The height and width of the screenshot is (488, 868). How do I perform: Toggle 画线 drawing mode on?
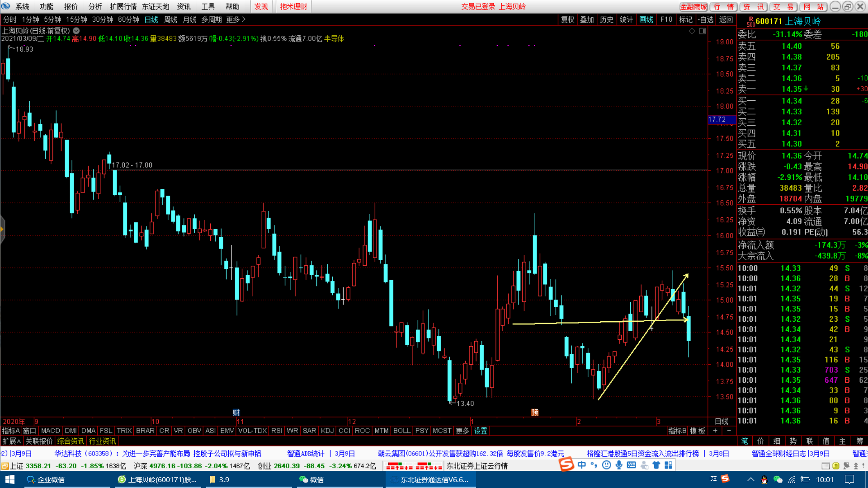[x=646, y=19]
